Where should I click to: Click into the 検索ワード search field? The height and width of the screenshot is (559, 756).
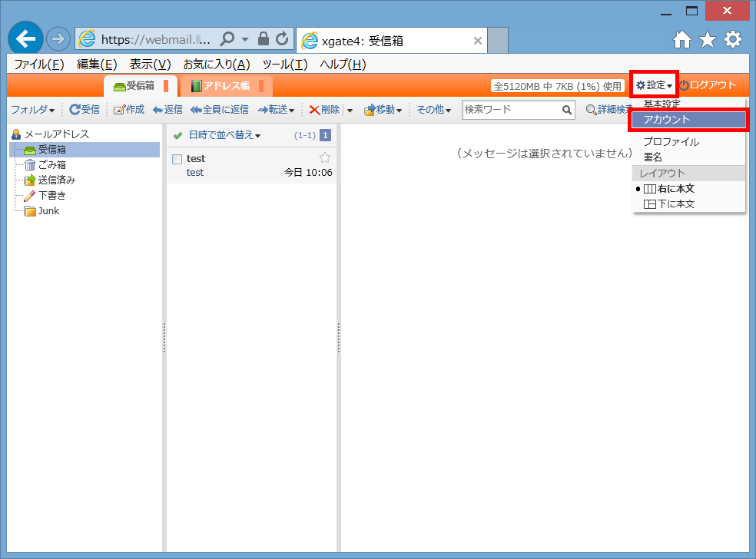coord(510,110)
